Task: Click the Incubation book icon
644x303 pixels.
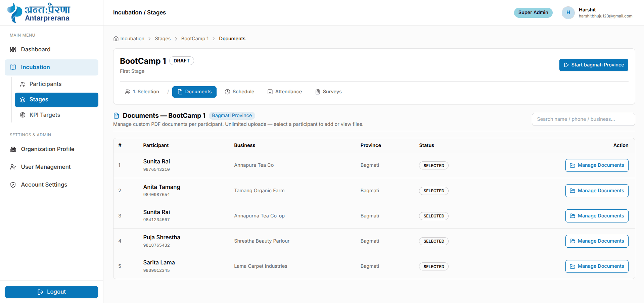Action: tap(13, 67)
